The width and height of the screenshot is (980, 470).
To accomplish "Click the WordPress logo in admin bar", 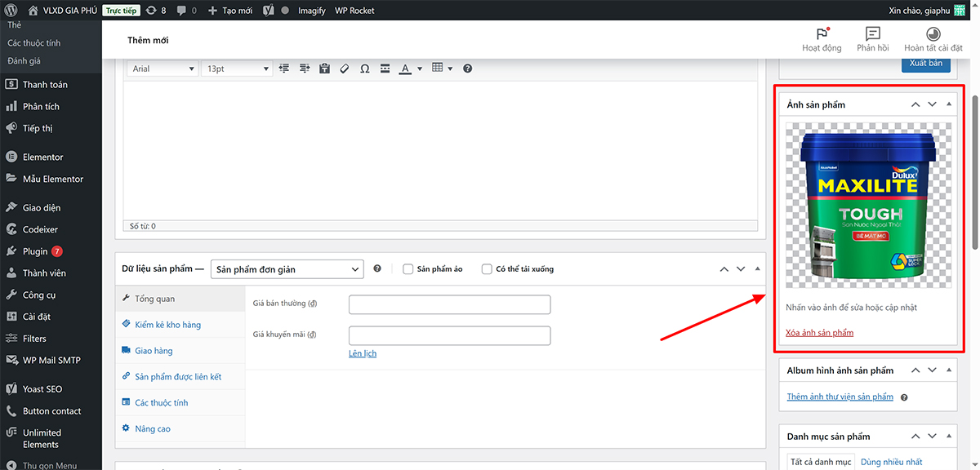I will 11,11.
